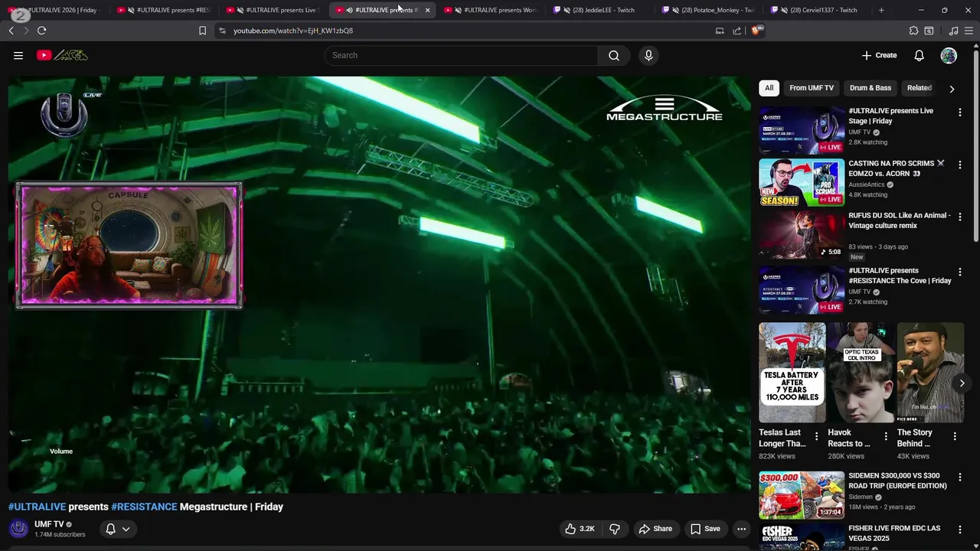
Task: Like the video with thumbs up
Action: (x=570, y=529)
